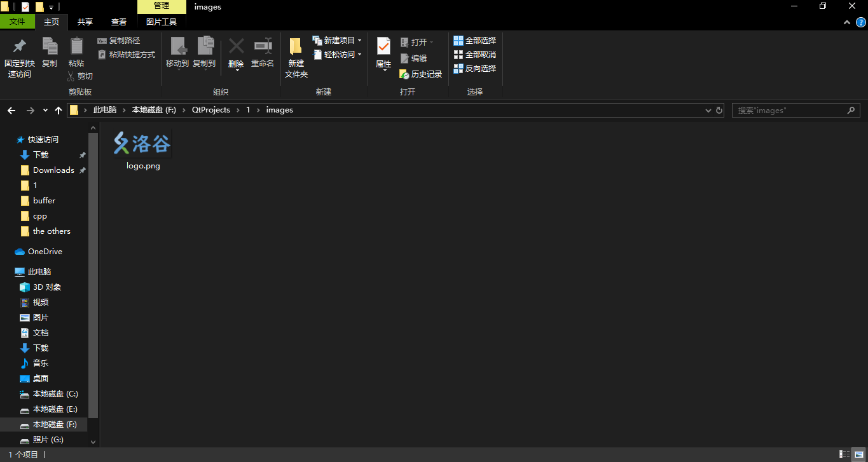Expand recent locations dropdown arrow
868x462 pixels.
(x=45, y=111)
